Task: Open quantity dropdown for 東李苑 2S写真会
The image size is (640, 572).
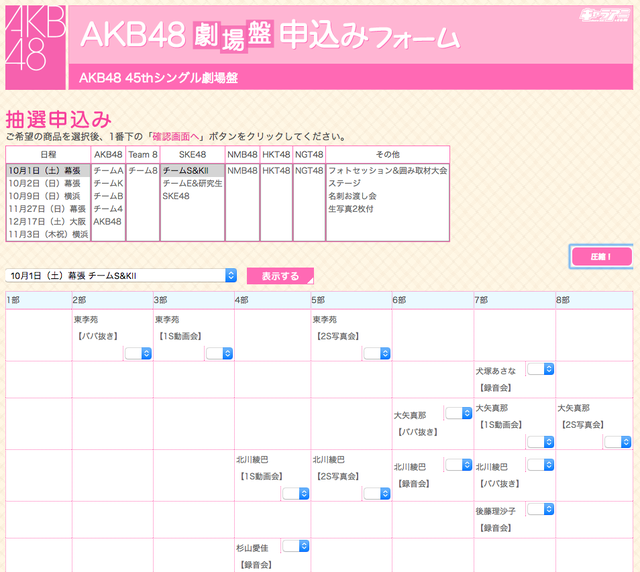Action: coord(377,353)
